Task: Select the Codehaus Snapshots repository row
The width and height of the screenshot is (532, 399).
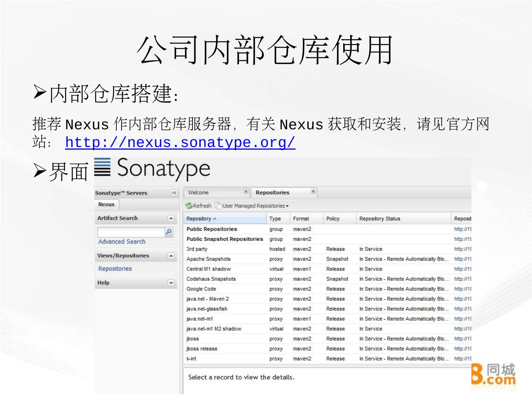Action: 327,279
